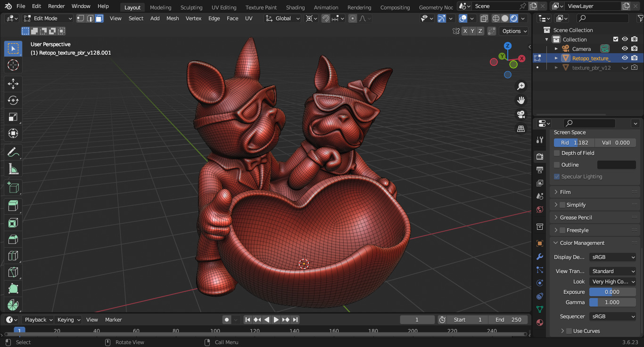Choose the Inset Faces tool

pos(13,223)
